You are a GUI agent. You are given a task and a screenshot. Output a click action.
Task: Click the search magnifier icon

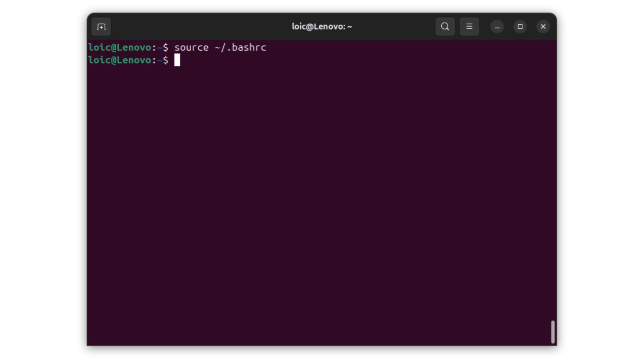pyautogui.click(x=445, y=27)
